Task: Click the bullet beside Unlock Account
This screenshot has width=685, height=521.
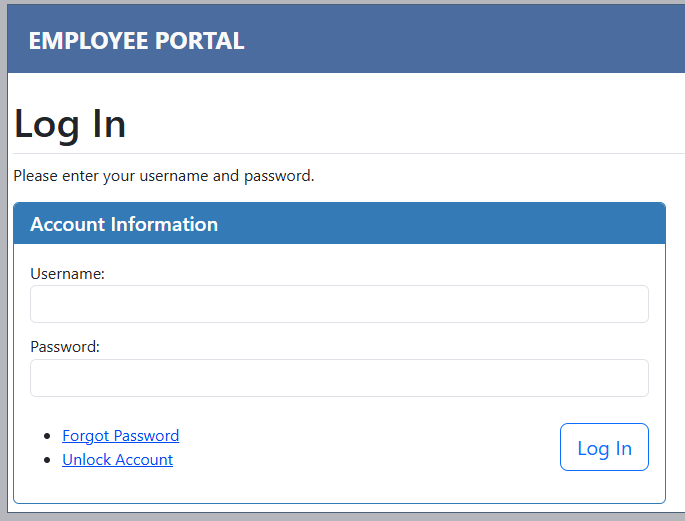Action: click(x=48, y=460)
